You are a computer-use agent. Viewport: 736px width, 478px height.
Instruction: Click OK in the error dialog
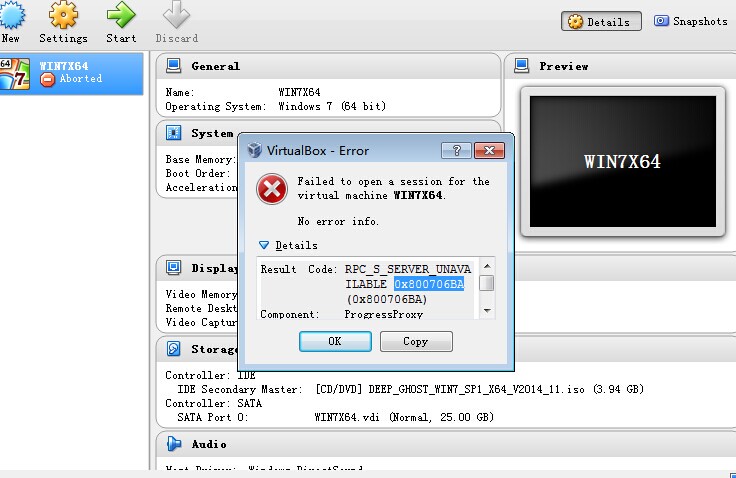pos(335,341)
